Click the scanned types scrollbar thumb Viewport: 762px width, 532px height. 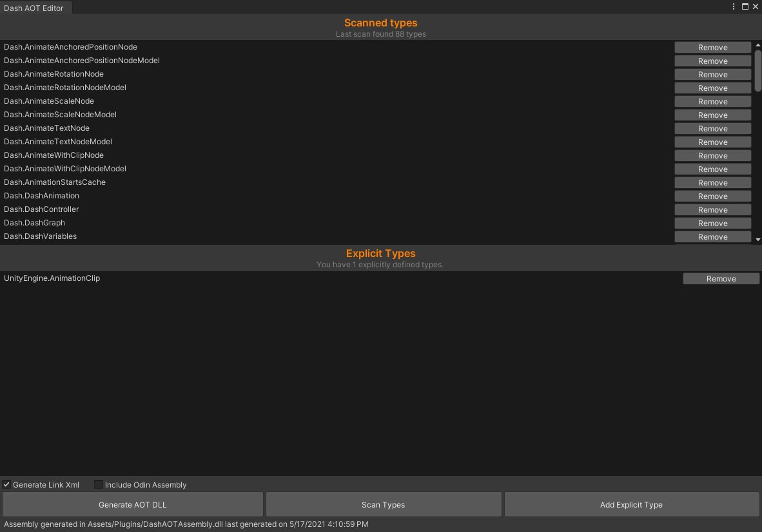[757, 70]
